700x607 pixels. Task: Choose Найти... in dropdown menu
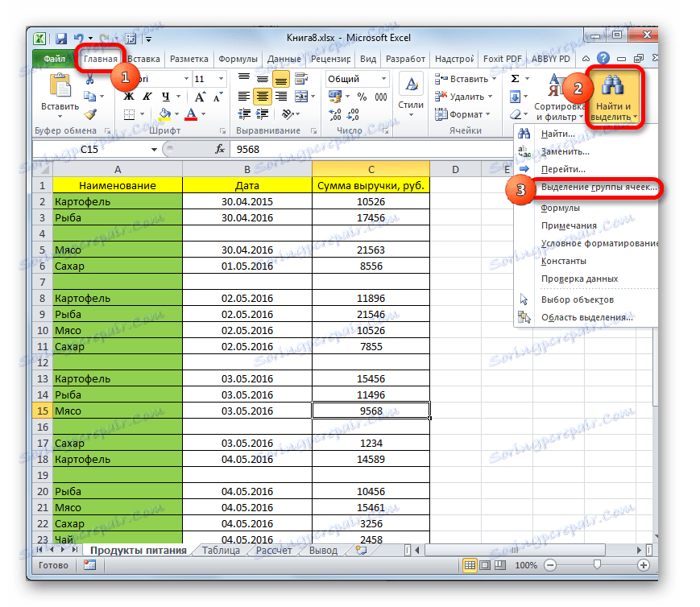[x=558, y=134]
